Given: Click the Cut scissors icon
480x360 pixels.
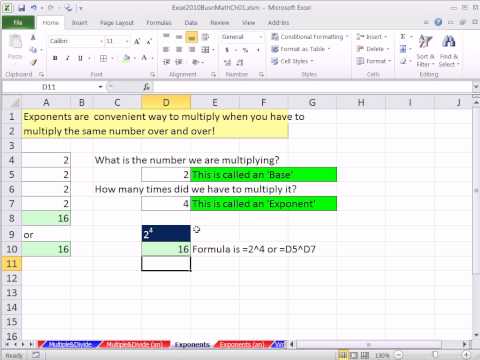Looking at the screenshot, I should coord(33,37).
